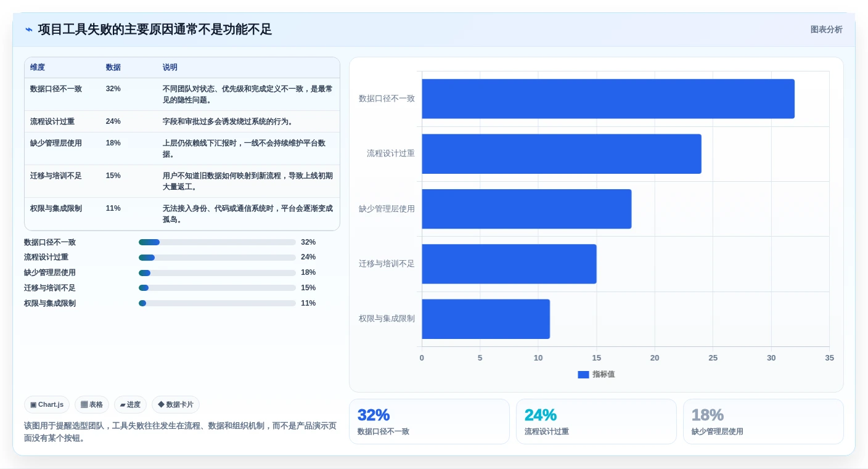Click the description beginning 不同团队对状态
The height and width of the screenshot is (469, 868).
point(248,94)
